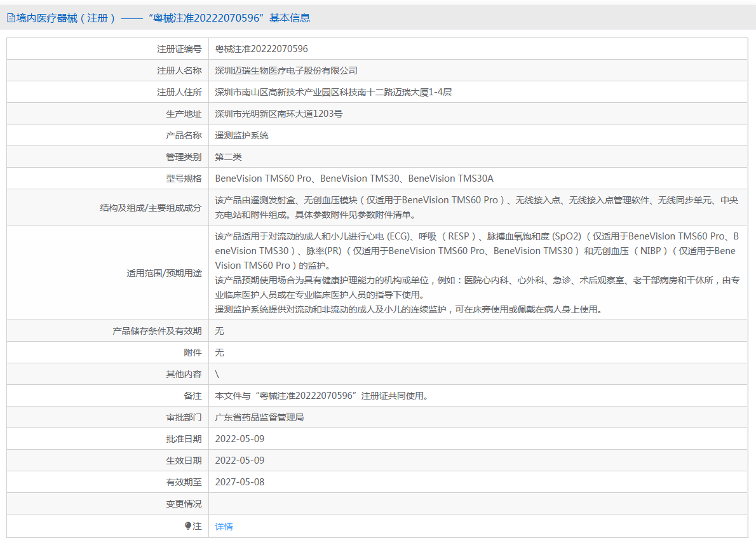Open the 详情 link

click(224, 527)
